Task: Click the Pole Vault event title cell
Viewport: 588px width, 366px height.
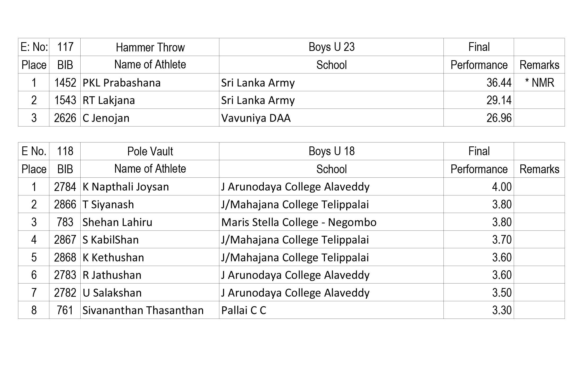Action: coord(150,151)
